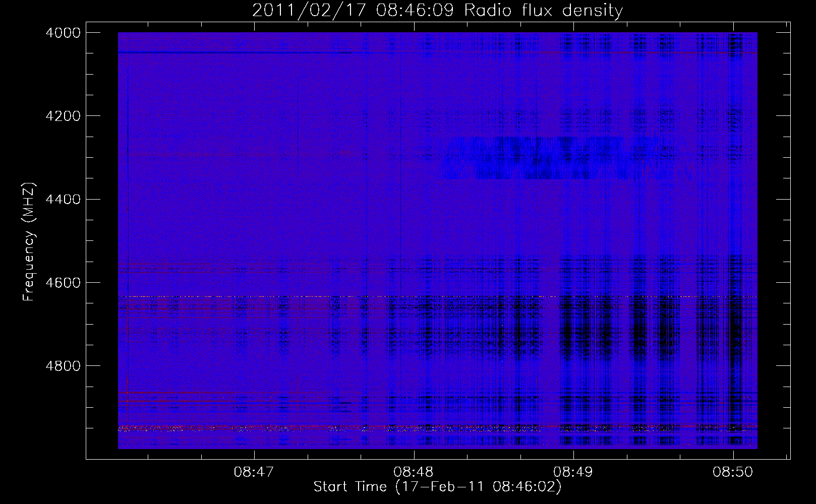
Task: Click the "Start Time (17-Feb-11 08:46:02)" axis title
Action: coord(437,487)
